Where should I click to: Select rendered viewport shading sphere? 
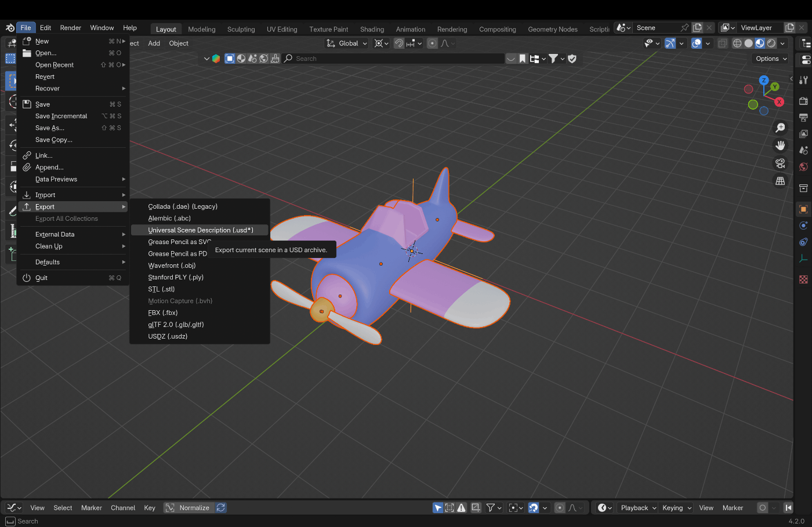point(771,43)
